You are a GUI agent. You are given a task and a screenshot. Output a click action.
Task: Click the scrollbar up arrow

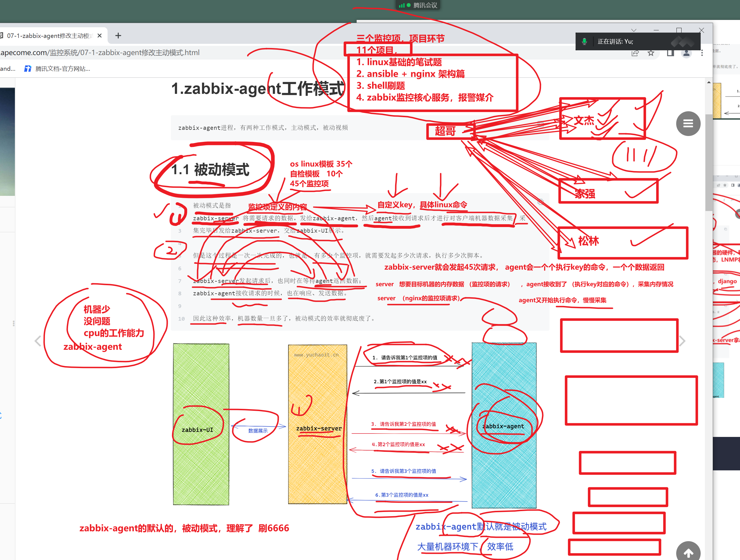(x=709, y=82)
